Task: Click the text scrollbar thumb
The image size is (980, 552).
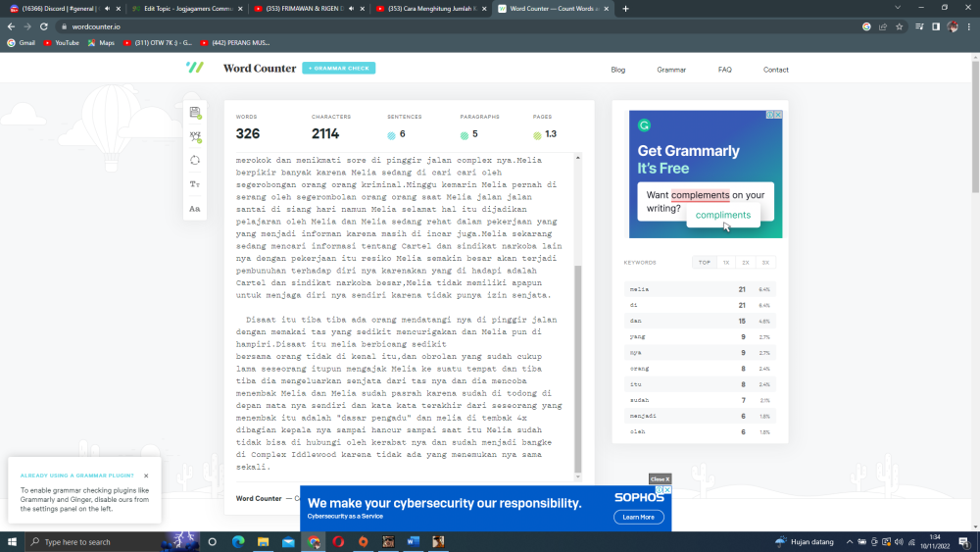Action: coord(577,369)
